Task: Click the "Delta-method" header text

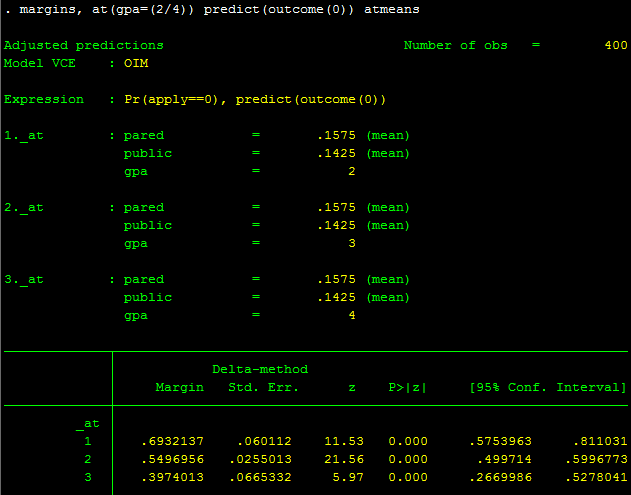Action: click(260, 370)
